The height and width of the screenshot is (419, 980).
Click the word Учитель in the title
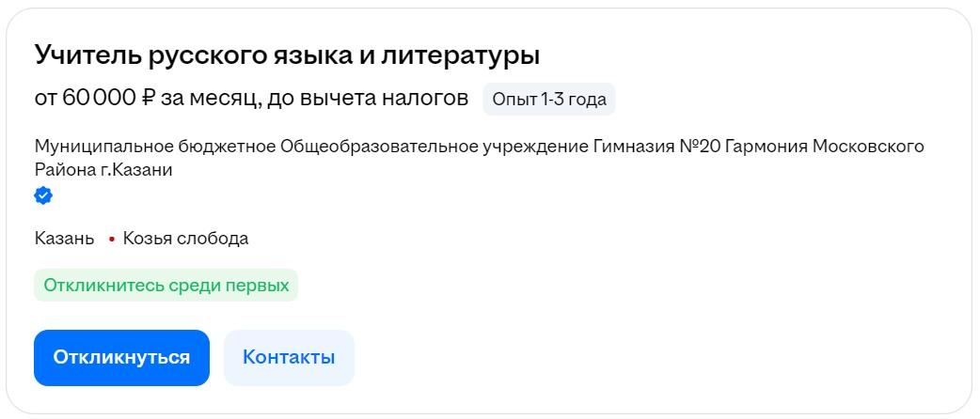click(87, 55)
